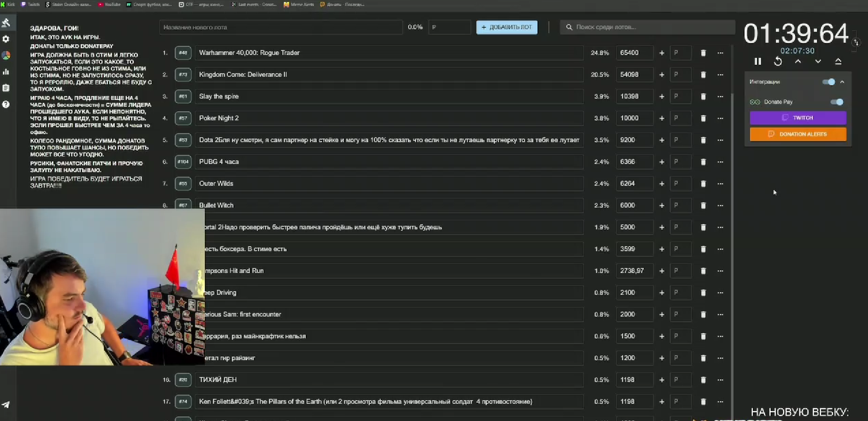Connect the TWITCH integration button
Viewport: 868px width, 421px height.
coord(798,118)
